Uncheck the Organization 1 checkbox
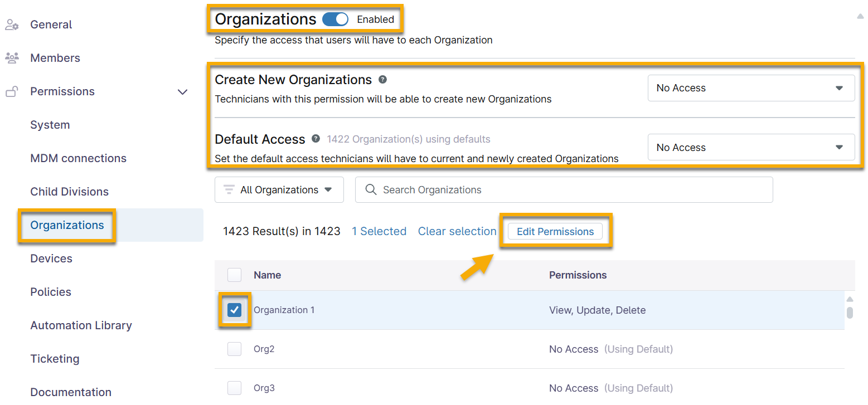868x405 pixels. click(x=235, y=310)
